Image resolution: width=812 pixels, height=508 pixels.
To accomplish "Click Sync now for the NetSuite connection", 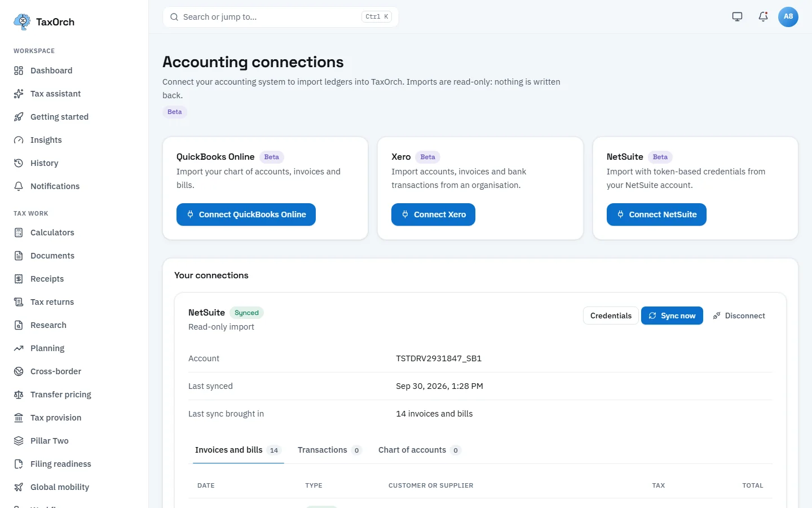I will (x=672, y=316).
